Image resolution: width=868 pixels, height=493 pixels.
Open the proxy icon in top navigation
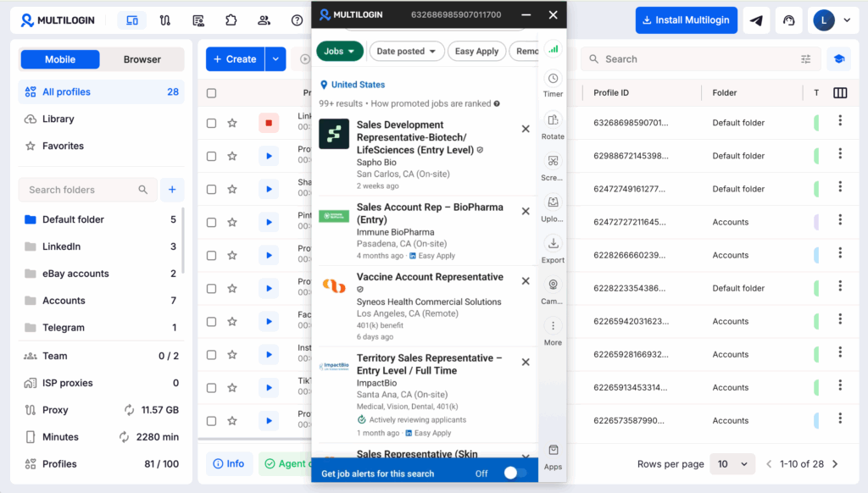tap(165, 20)
